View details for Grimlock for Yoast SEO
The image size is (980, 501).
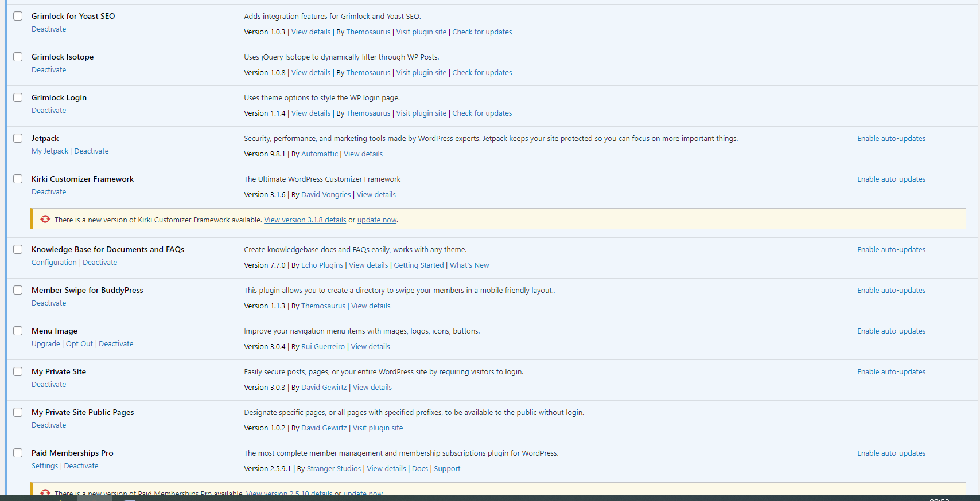311,32
